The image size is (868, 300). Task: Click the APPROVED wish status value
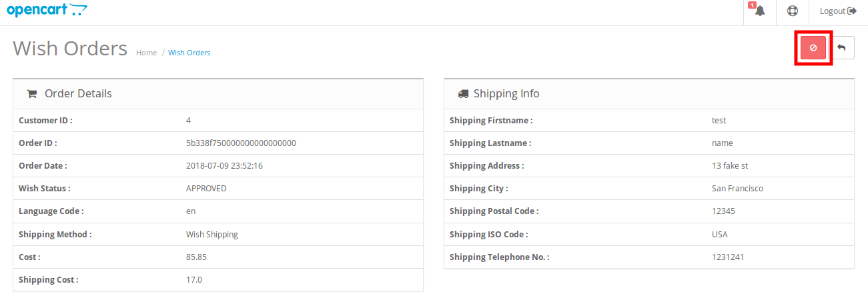(206, 189)
